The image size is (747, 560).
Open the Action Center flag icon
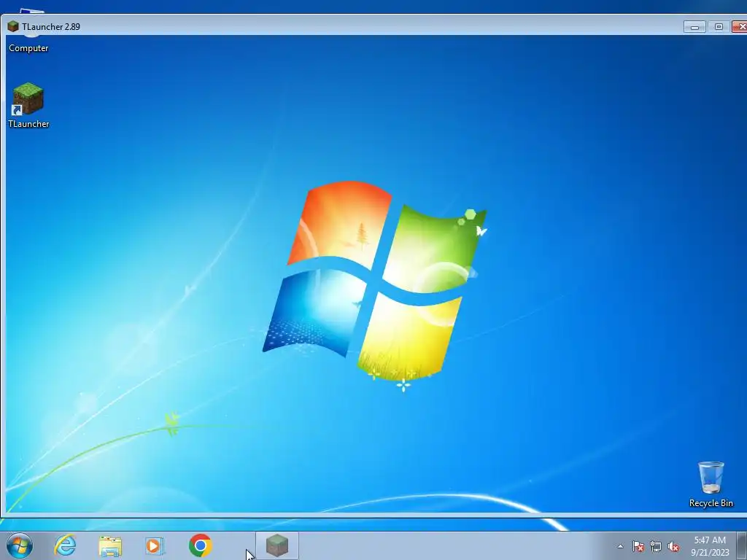coord(638,546)
